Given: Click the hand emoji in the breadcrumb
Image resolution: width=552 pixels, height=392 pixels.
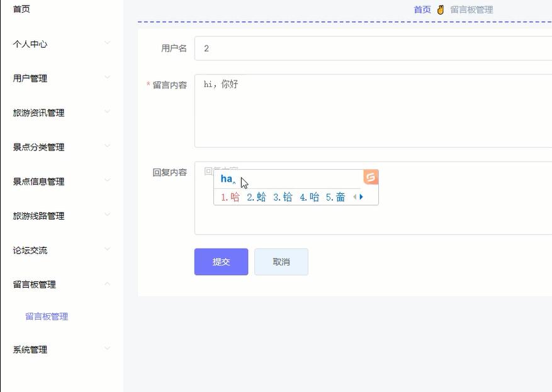Looking at the screenshot, I should (441, 9).
